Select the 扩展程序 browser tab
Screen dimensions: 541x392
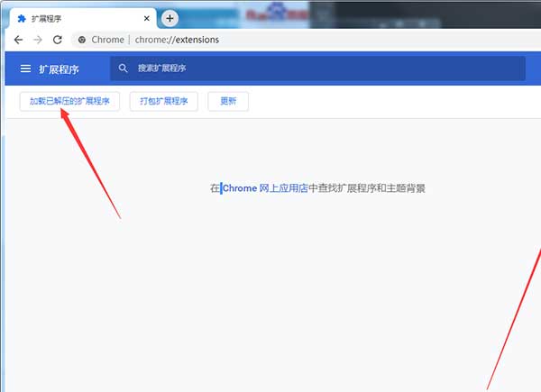(83, 19)
